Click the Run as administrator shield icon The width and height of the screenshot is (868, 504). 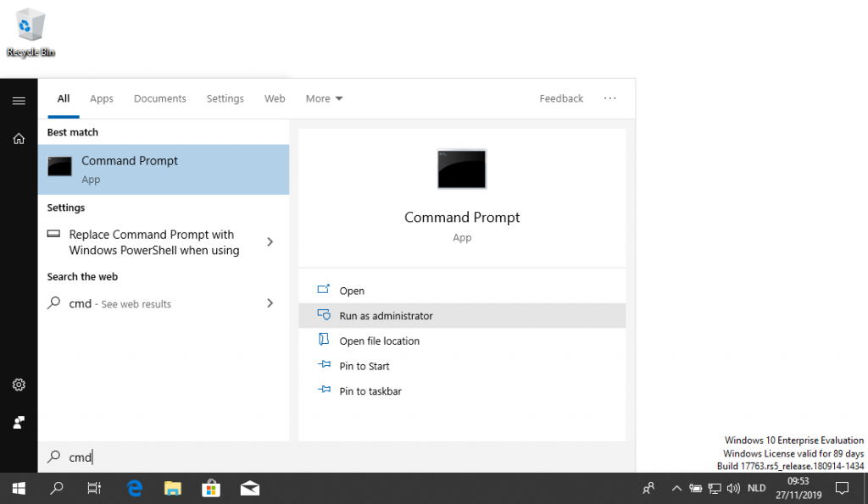(x=324, y=315)
